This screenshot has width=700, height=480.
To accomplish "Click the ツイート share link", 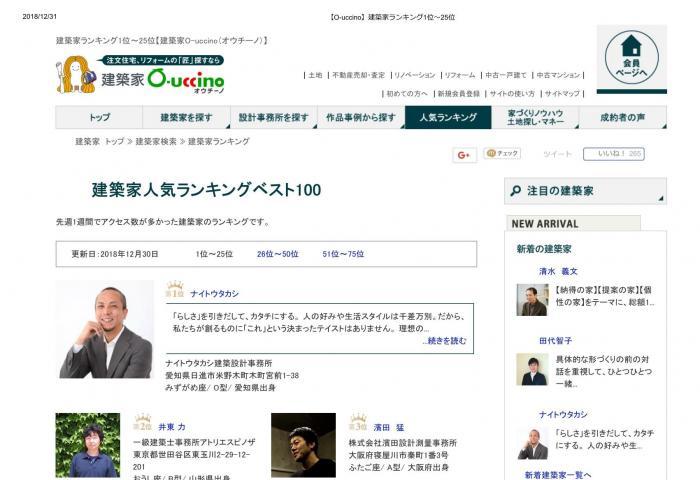I will tap(557, 154).
